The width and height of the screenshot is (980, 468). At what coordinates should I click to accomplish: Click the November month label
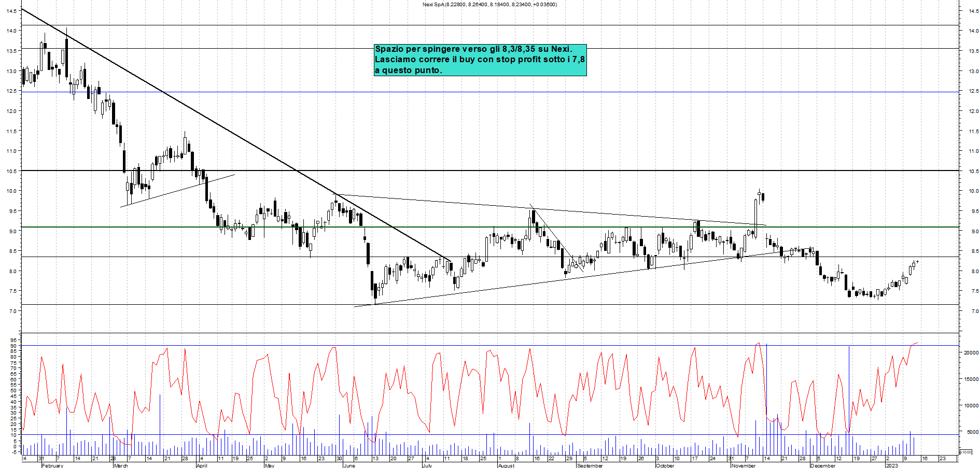click(744, 465)
